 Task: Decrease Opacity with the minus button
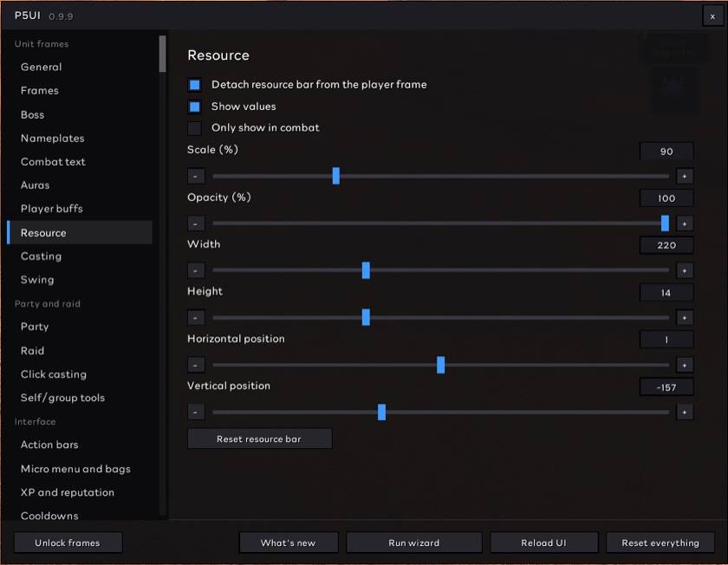(196, 224)
